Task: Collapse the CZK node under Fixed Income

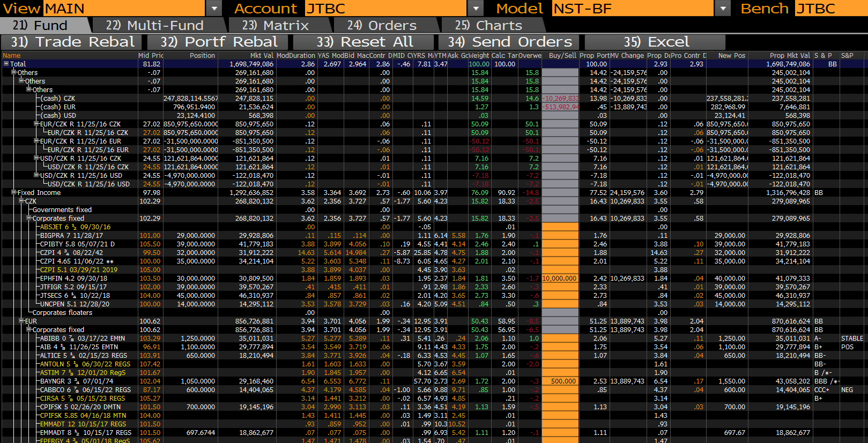Action: (x=21, y=201)
